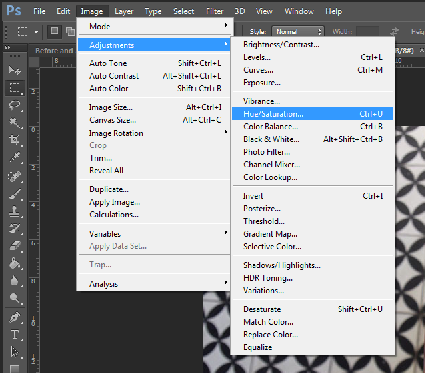Select the Quick Selection tool

[14, 123]
